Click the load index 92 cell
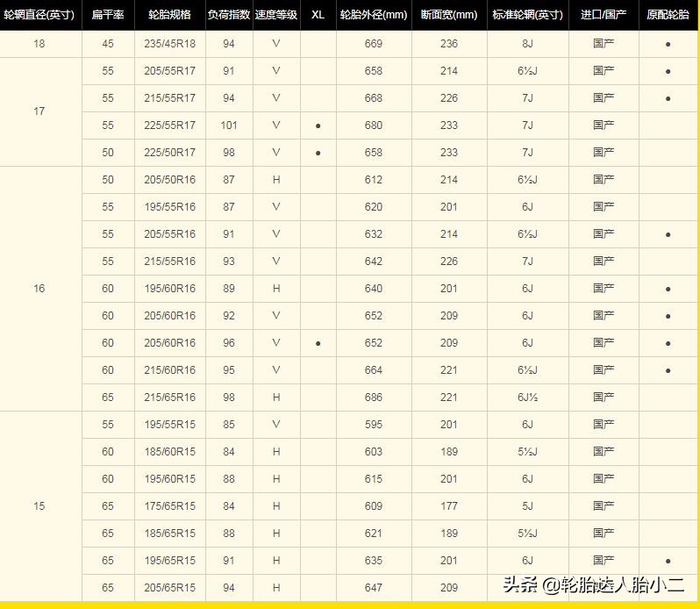700x609 pixels. click(x=229, y=316)
